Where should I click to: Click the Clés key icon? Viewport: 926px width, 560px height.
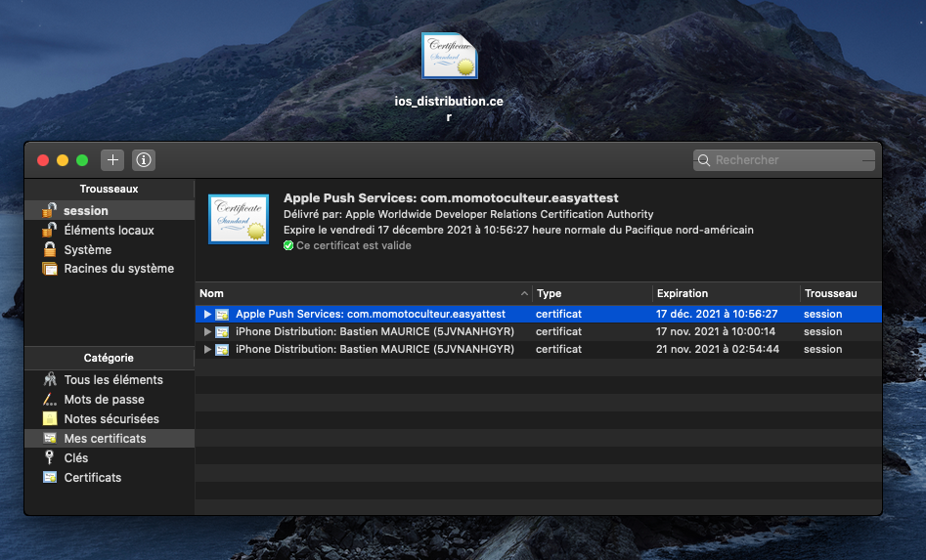pyautogui.click(x=50, y=457)
